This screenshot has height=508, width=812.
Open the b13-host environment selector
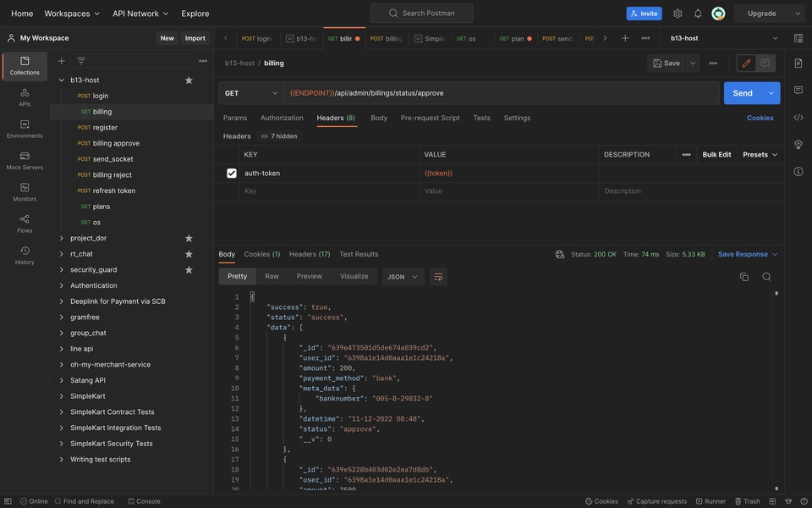click(723, 38)
